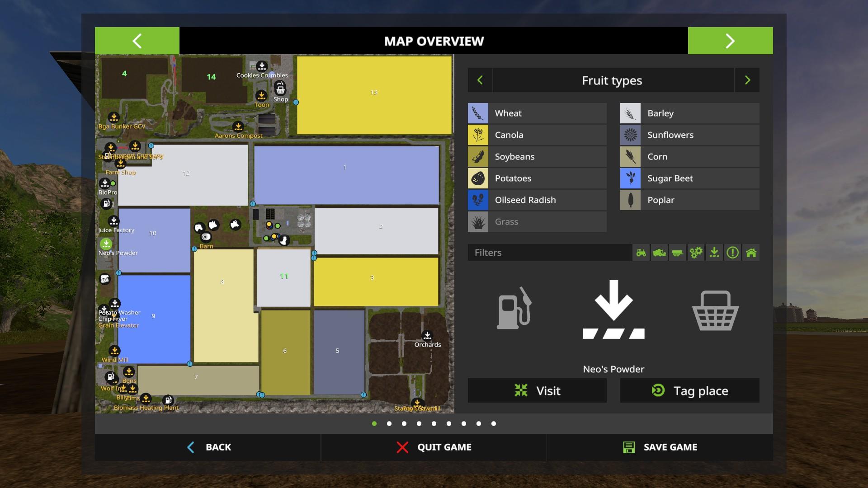868x488 pixels.
Task: Click the QUIT GAME menu item
Action: point(434,447)
